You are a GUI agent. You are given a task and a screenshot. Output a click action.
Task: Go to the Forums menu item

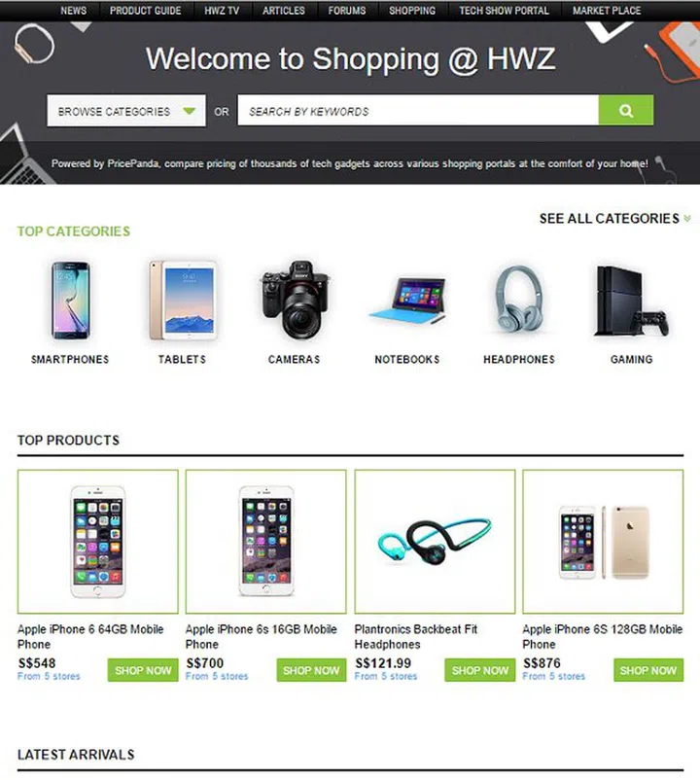coord(346,11)
